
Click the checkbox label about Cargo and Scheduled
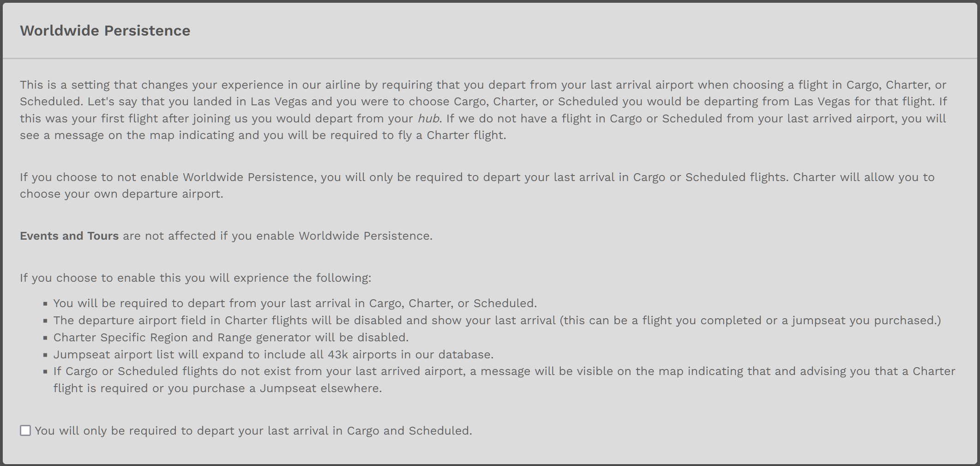253,431
